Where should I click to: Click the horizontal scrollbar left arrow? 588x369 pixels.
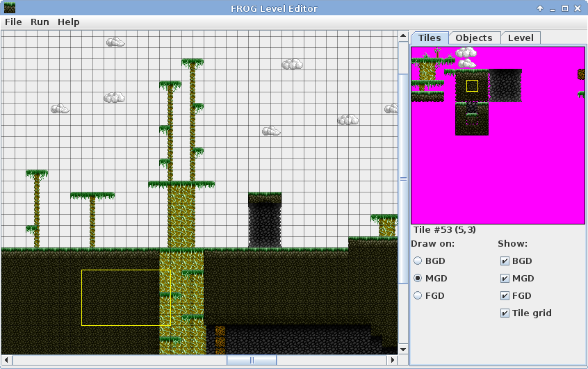(6, 360)
